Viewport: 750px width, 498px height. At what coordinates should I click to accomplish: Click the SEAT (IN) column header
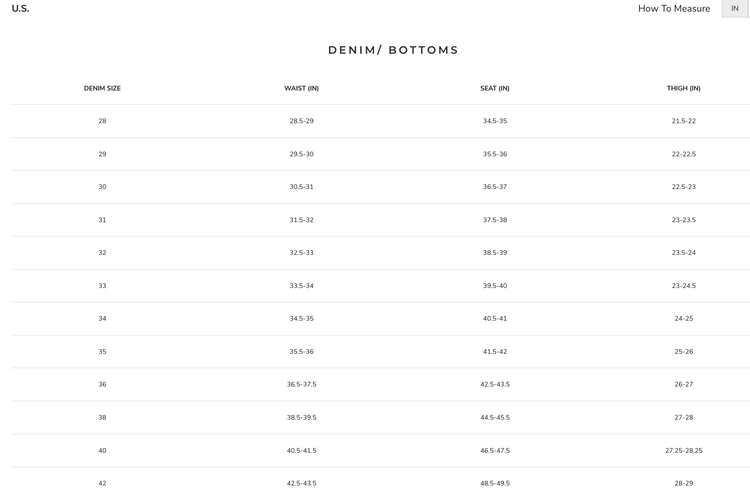[x=495, y=88]
